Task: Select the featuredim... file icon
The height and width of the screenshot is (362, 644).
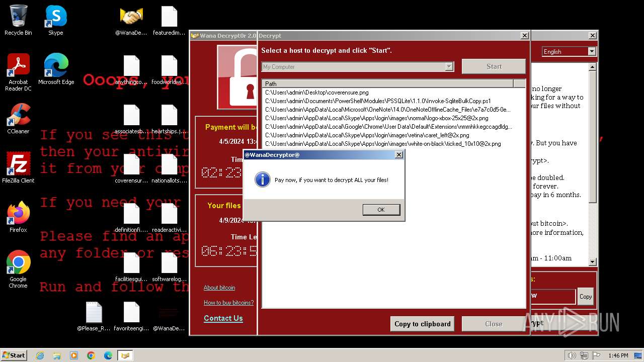Action: [169, 20]
